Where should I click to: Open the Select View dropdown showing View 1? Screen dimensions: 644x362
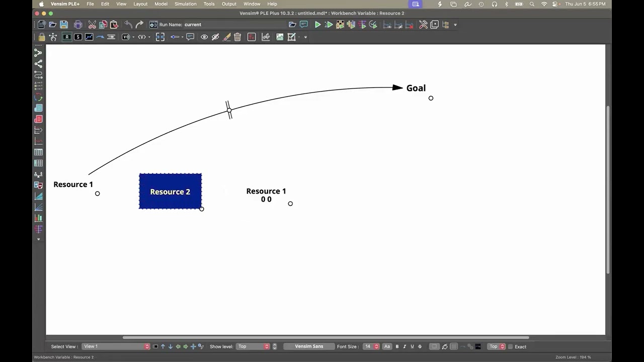click(116, 346)
